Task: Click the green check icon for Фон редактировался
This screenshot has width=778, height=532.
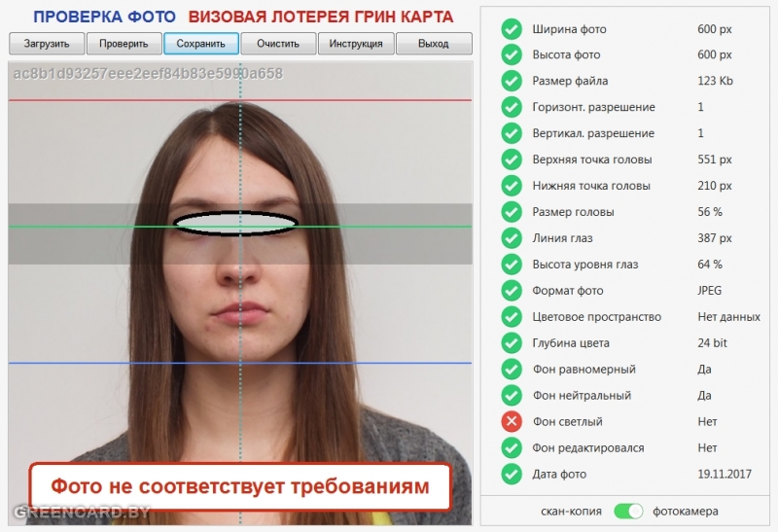Action: tap(512, 447)
